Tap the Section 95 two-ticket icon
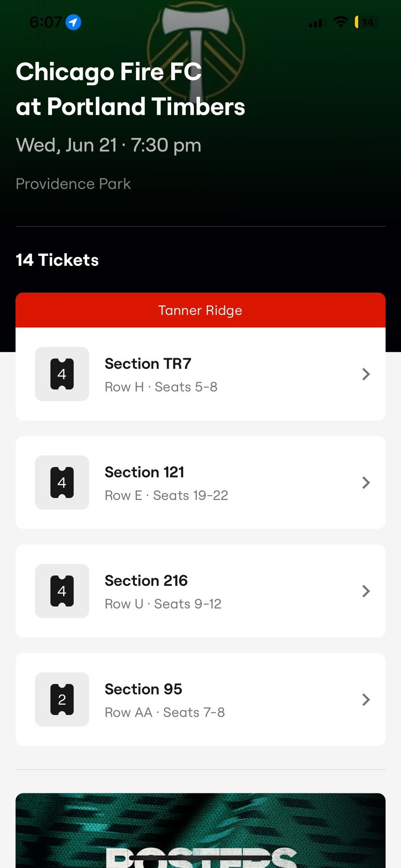 pos(62,699)
